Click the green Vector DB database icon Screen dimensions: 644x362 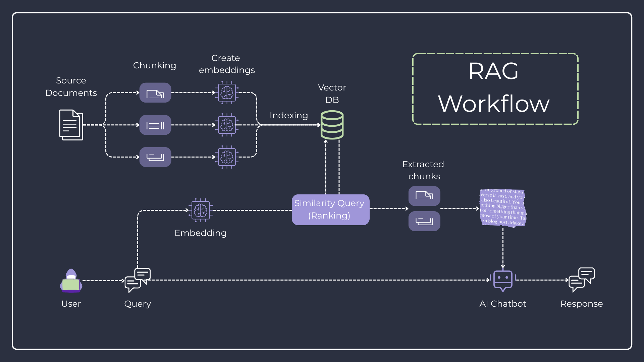click(x=332, y=125)
